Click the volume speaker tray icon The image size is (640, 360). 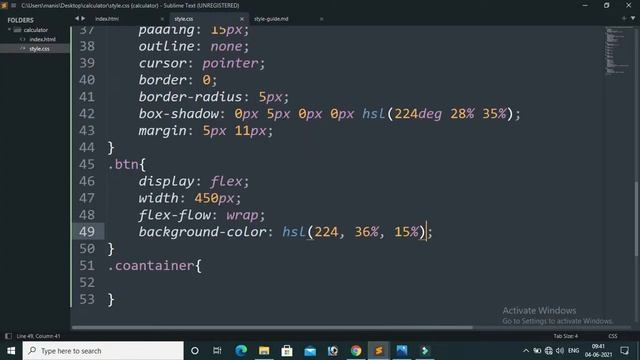click(x=560, y=351)
